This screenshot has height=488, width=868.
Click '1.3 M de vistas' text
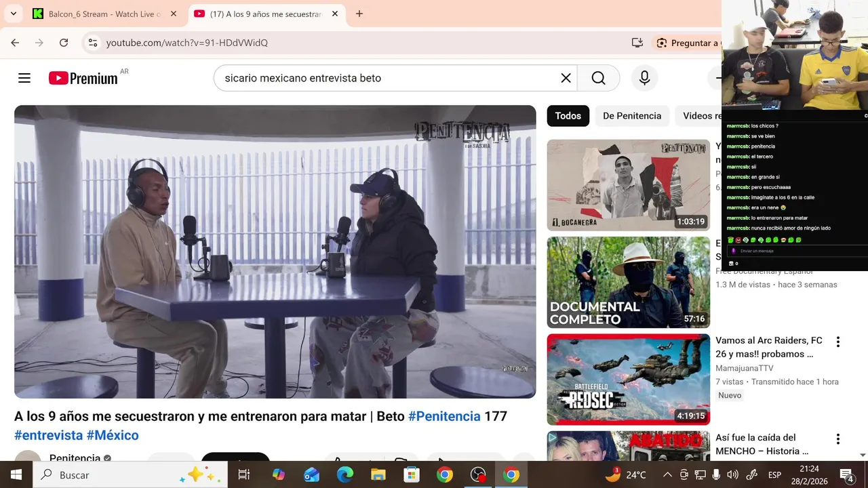(x=743, y=285)
